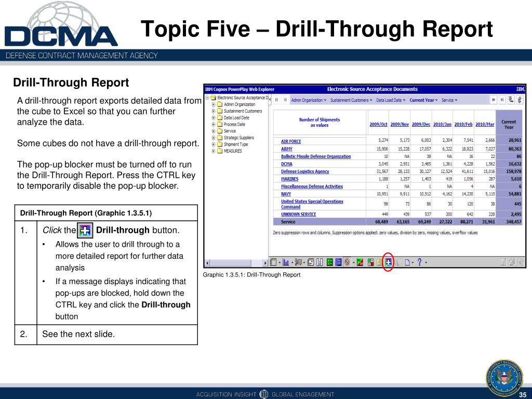Click the next-page double arrow in dimension bar

click(494, 100)
